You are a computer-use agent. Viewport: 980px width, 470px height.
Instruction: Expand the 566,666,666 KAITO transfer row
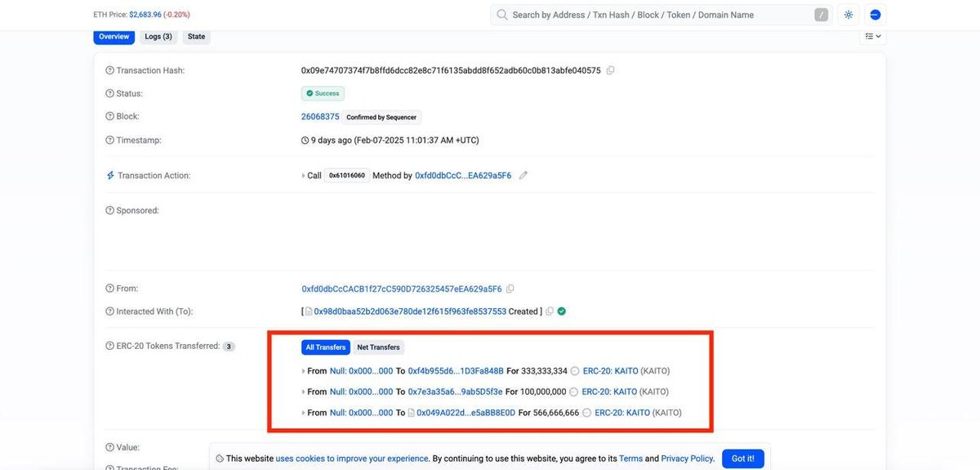tap(304, 413)
